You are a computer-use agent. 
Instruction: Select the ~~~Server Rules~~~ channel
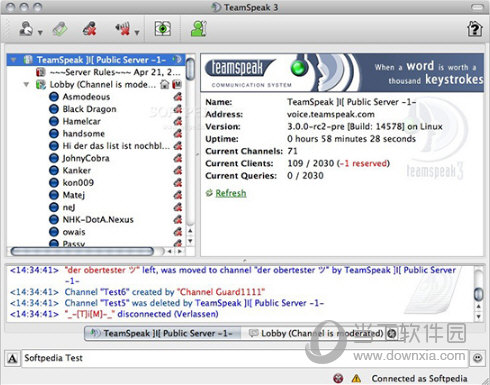[115, 72]
